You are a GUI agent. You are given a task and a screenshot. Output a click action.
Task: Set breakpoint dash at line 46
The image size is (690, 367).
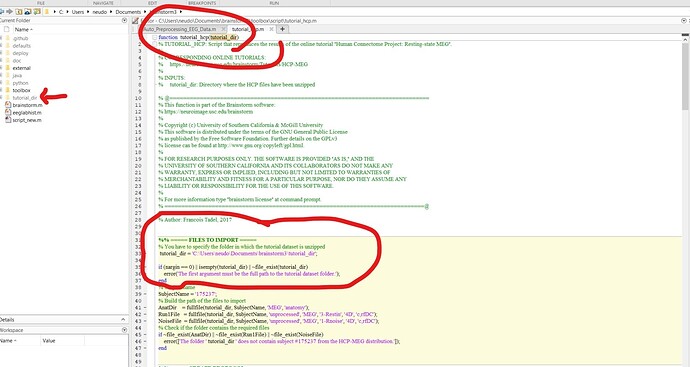[145, 341]
